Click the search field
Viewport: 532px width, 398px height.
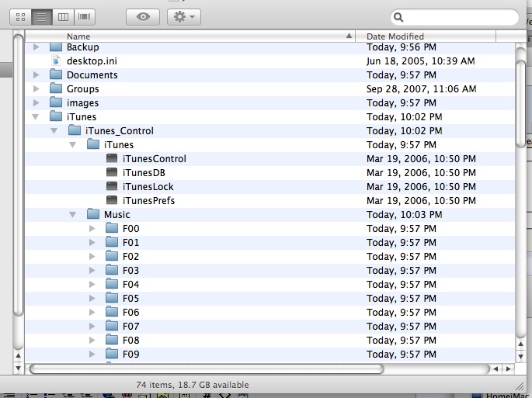coord(454,17)
